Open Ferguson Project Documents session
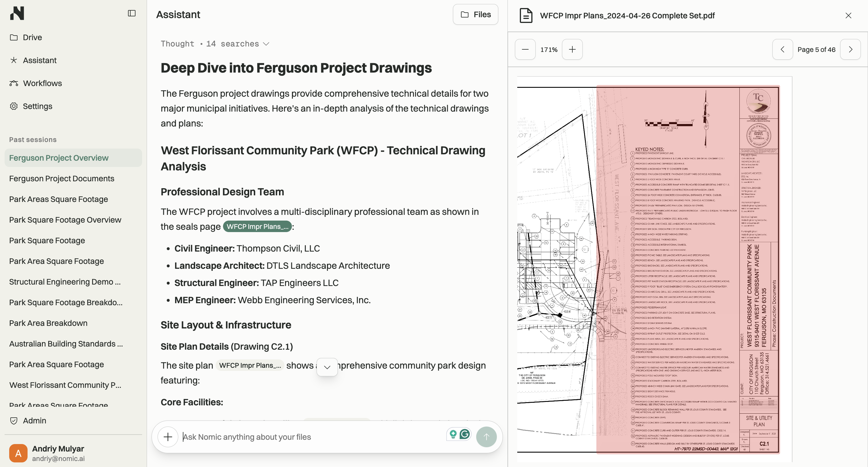Screen dimensions: 868x467 click(62, 178)
